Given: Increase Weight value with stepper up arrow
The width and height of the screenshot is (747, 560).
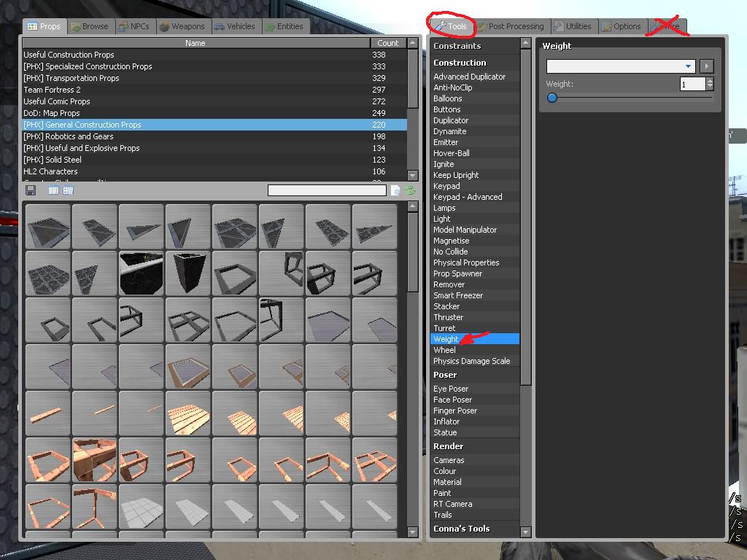Looking at the screenshot, I should (x=710, y=81).
